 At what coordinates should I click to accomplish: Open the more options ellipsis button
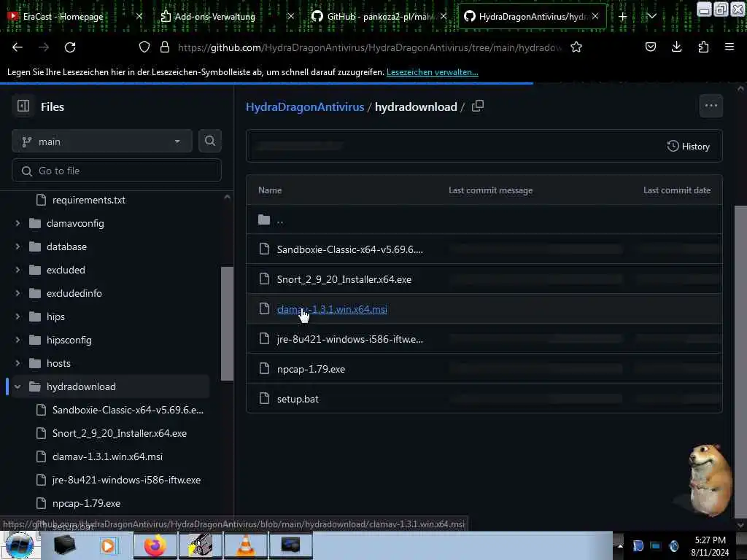(711, 106)
